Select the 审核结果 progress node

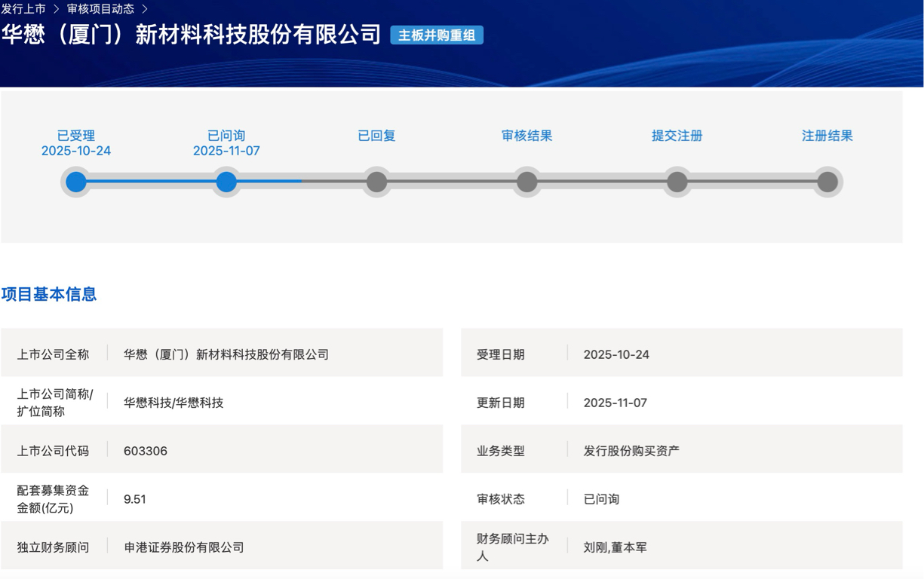coord(527,182)
